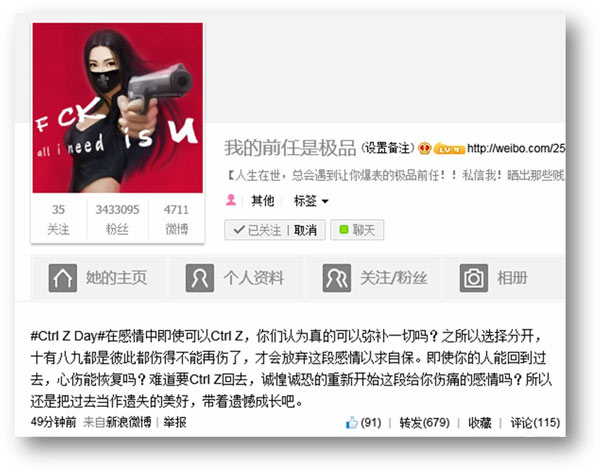Click 收藏 to favorite the post
The width and height of the screenshot is (600, 470).
(479, 423)
